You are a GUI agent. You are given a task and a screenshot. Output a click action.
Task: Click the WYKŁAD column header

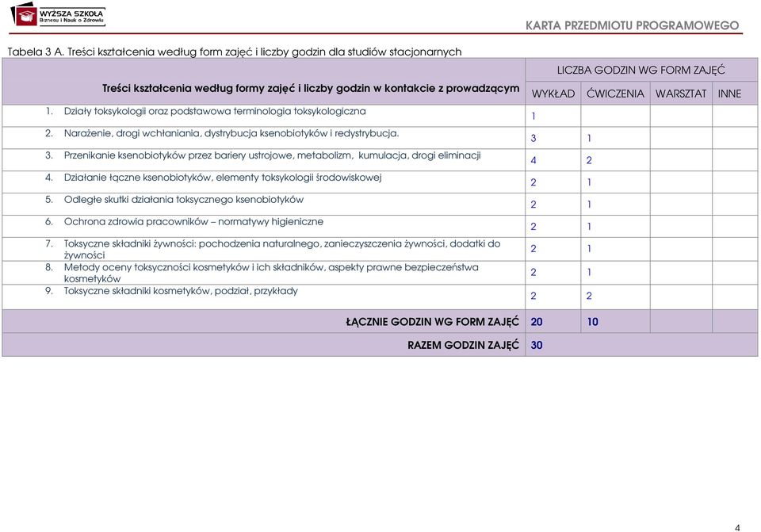coord(553,94)
